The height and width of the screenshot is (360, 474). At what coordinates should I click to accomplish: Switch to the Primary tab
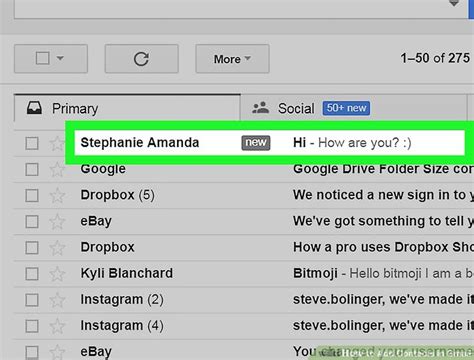click(x=127, y=108)
